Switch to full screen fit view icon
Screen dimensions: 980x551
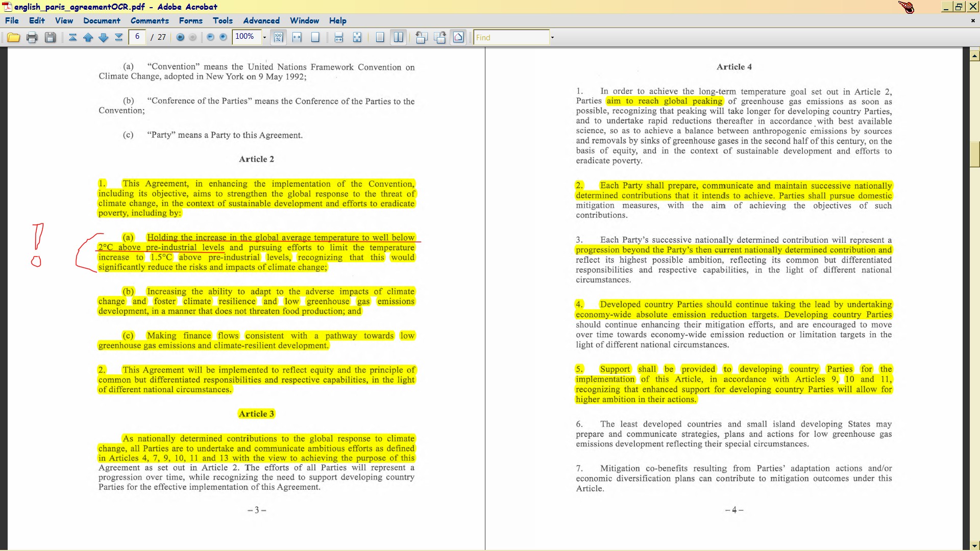357,37
